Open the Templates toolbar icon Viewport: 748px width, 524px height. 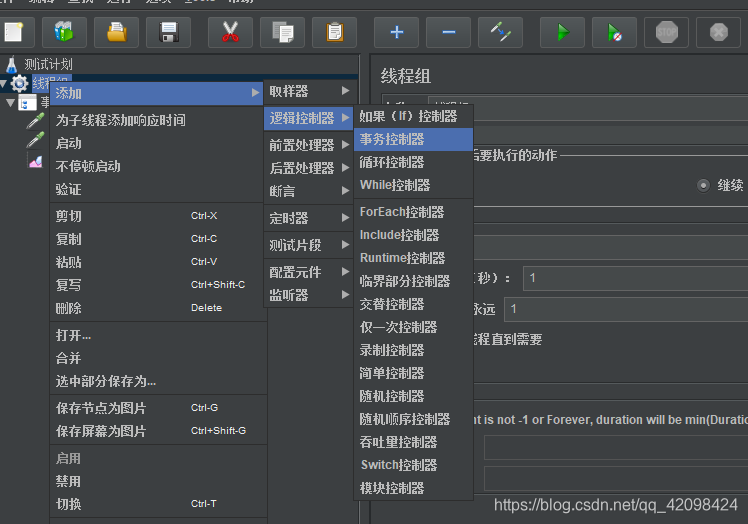point(64,32)
